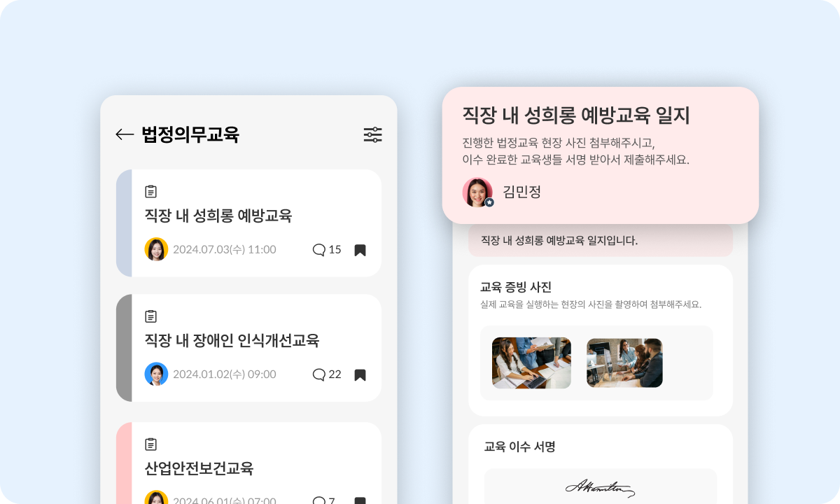Image resolution: width=840 pixels, height=504 pixels.
Task: Toggle bookmark on 산업안전보건교육 card
Action: [x=360, y=500]
